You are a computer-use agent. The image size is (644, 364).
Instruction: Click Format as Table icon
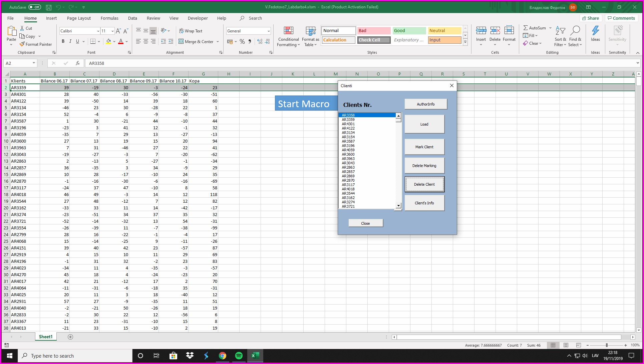(311, 31)
